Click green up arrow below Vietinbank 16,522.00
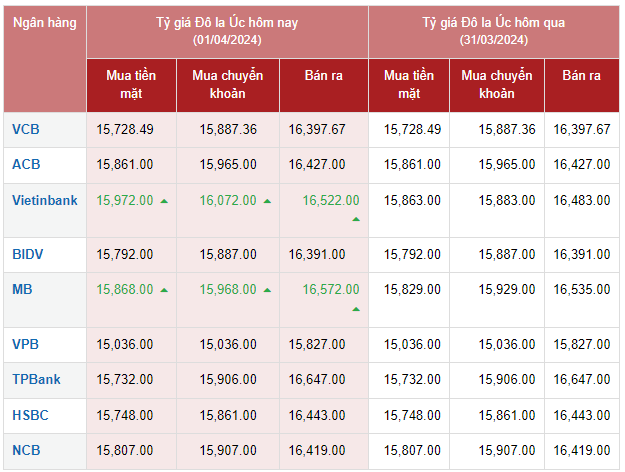Screen dimensions: 625x472 pos(356,219)
